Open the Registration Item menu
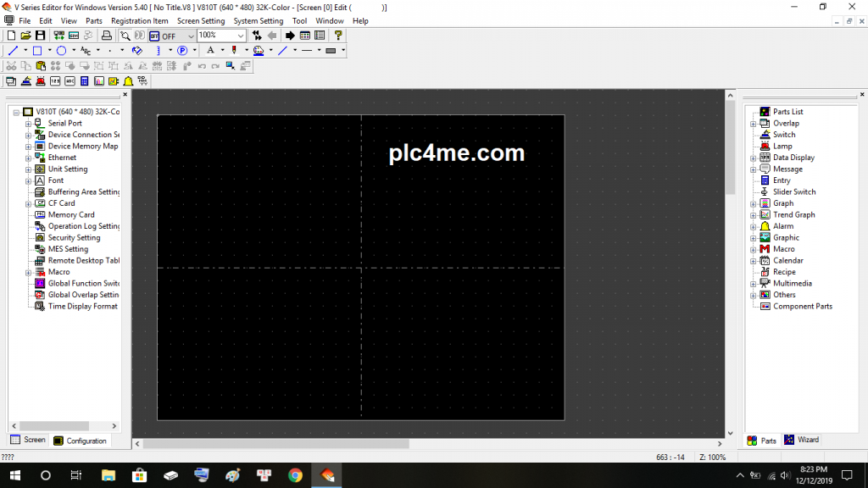Screen dimensions: 868x488 pyautogui.click(x=140, y=21)
